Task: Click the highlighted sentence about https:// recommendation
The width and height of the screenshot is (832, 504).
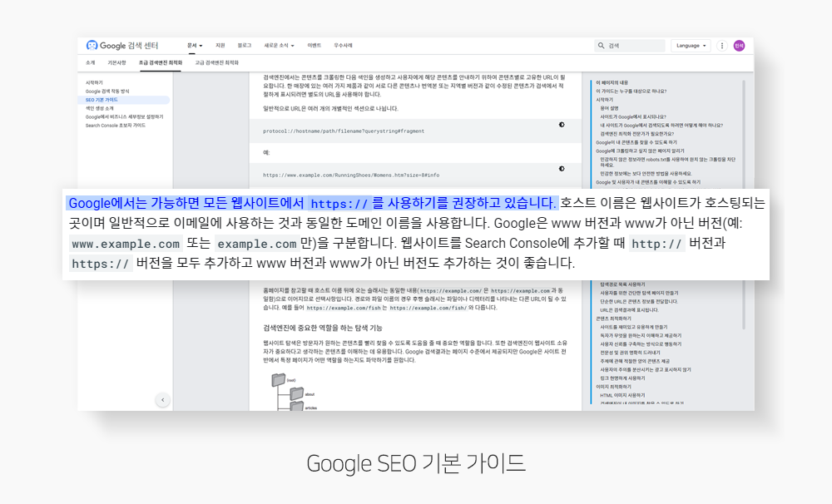Action: pyautogui.click(x=312, y=203)
